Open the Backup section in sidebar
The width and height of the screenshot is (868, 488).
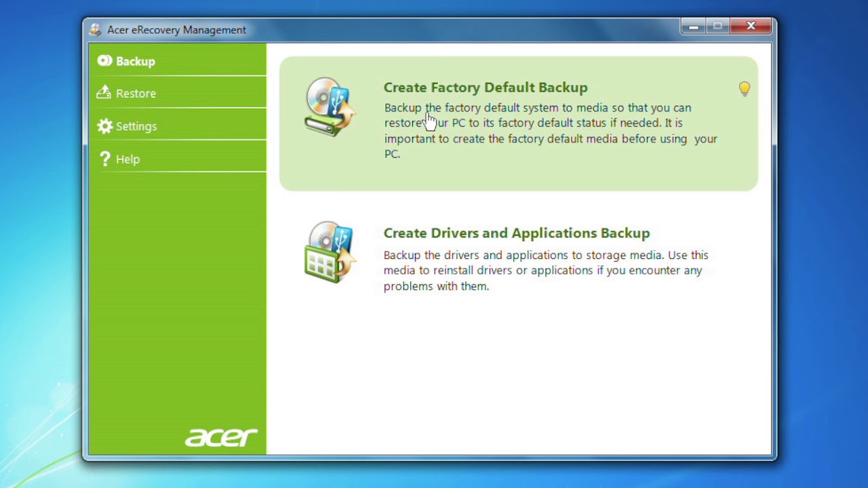177,61
